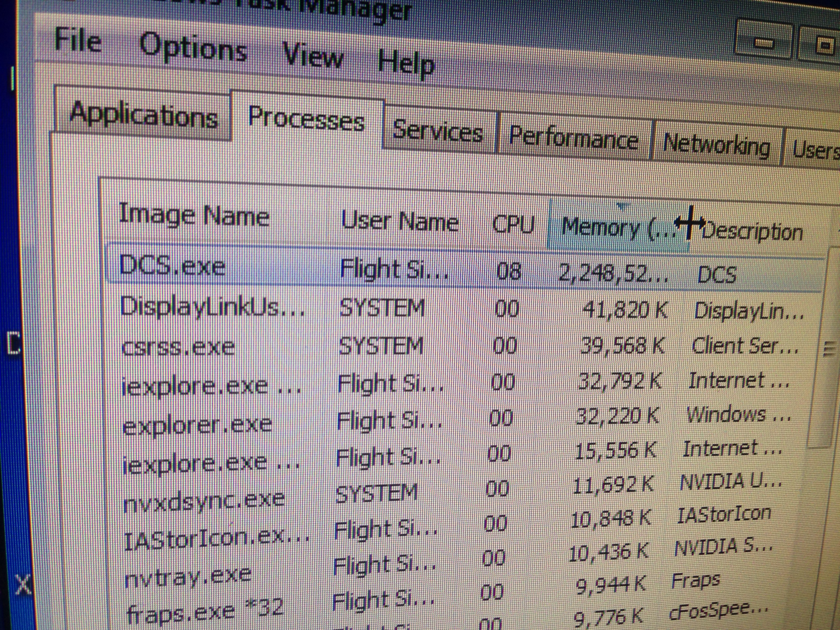The height and width of the screenshot is (630, 840).
Task: Select the csrss.exe process
Action: coord(179,347)
